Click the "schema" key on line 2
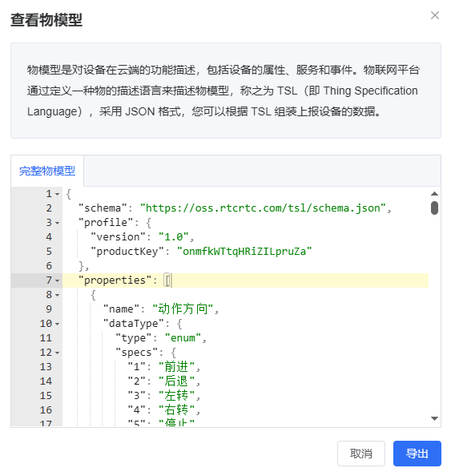Image resolution: width=451 pixels, height=476 pixels. pyautogui.click(x=103, y=208)
